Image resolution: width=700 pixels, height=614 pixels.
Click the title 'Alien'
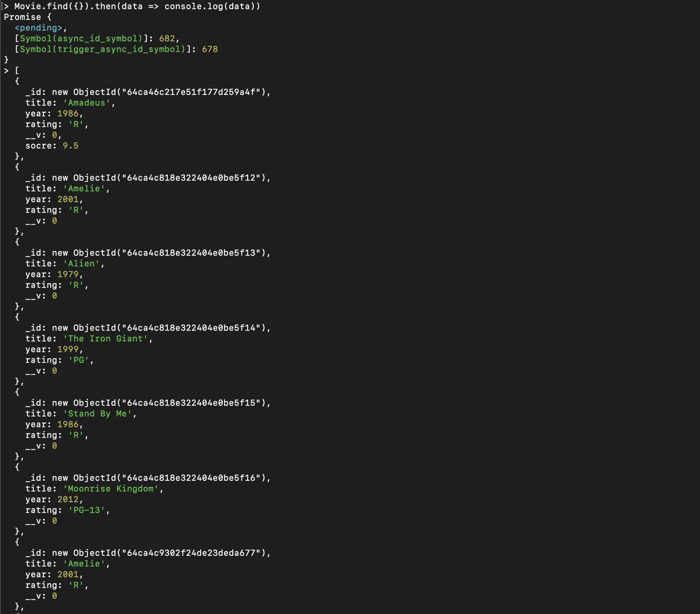[x=81, y=264]
